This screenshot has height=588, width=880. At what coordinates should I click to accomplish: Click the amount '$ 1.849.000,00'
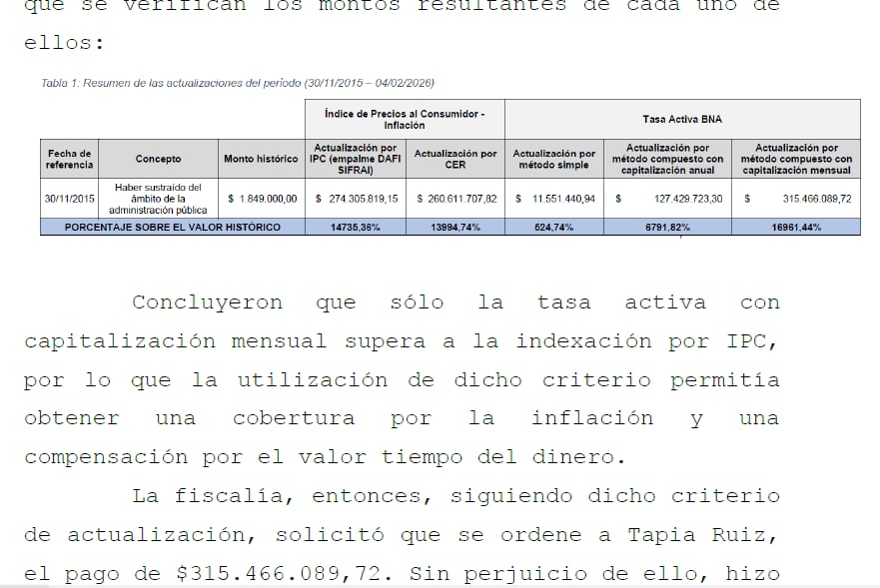[x=262, y=199]
